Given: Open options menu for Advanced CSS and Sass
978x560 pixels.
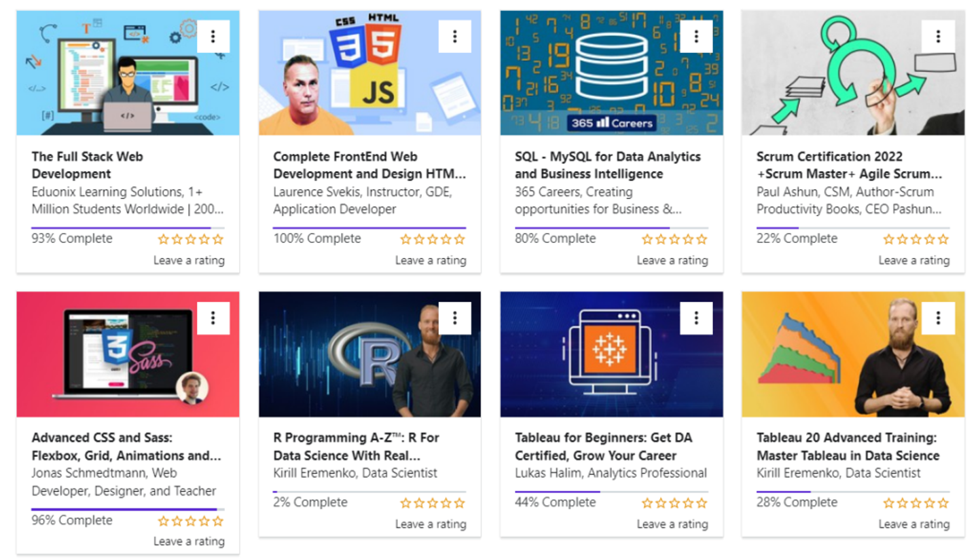Looking at the screenshot, I should click(213, 317).
